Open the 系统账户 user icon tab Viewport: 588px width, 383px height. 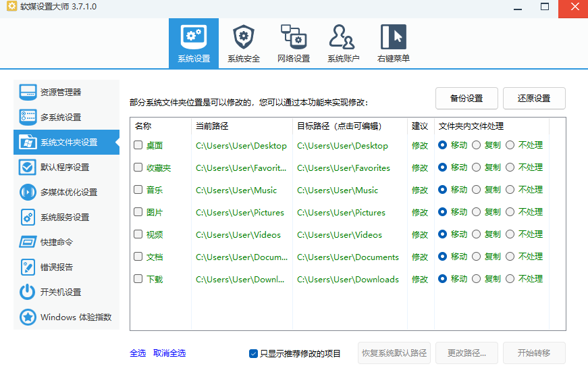tap(343, 43)
